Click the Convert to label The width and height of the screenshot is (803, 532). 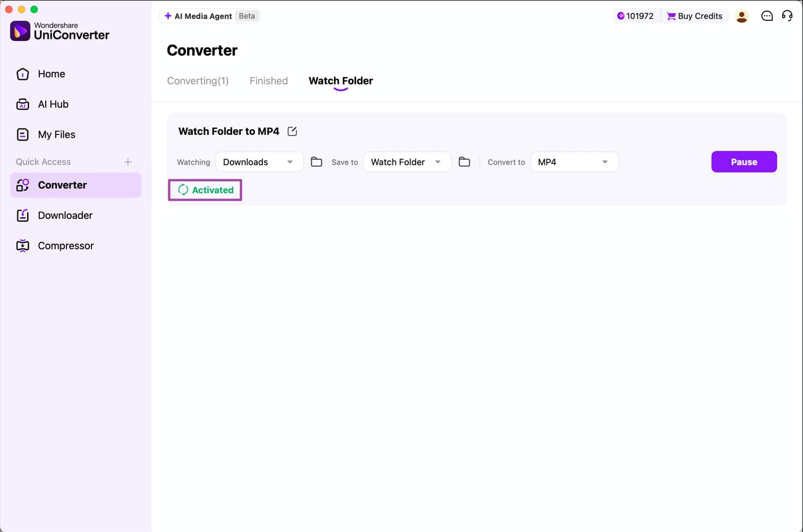tap(506, 162)
